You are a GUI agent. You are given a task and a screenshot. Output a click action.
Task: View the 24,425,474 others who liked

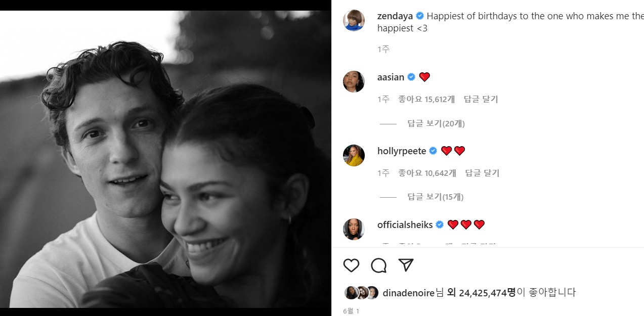click(487, 292)
